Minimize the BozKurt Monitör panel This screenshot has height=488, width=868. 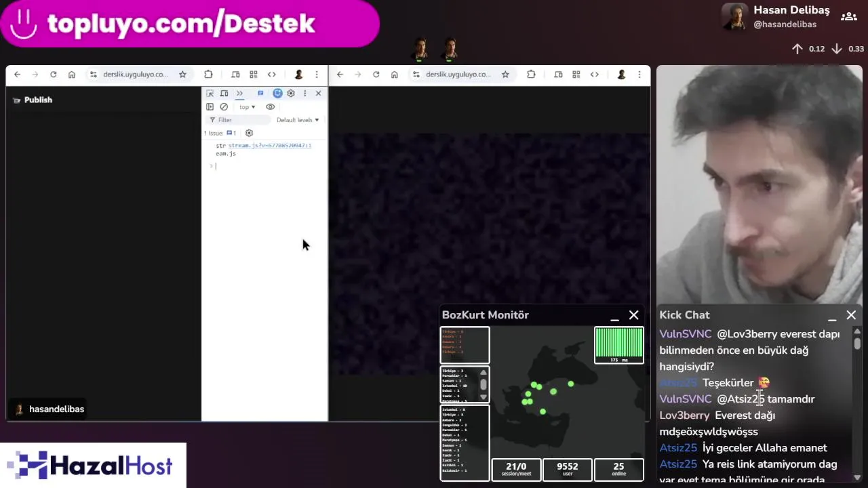pyautogui.click(x=614, y=317)
